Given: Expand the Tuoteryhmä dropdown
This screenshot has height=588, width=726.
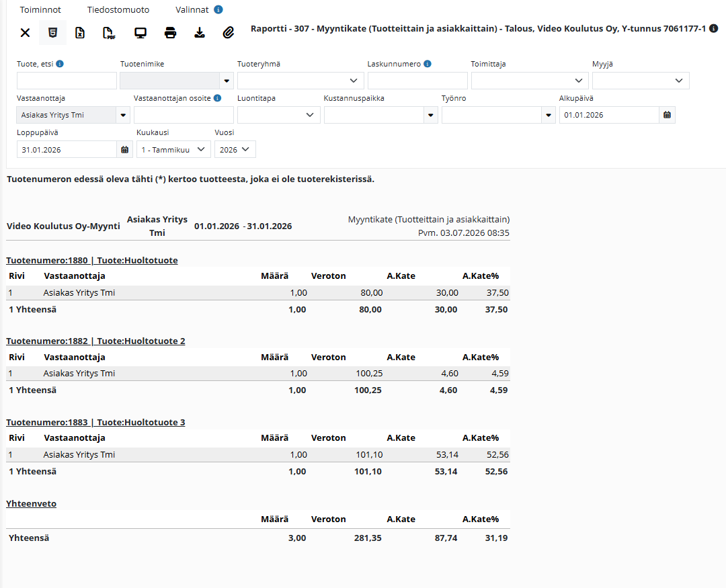Looking at the screenshot, I should [x=300, y=81].
